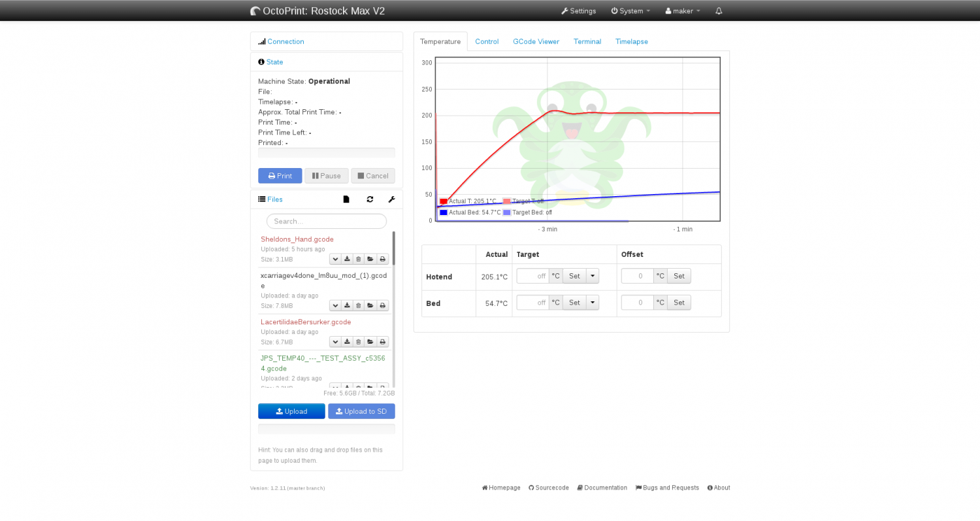Delete Sheldons_Hand.gcode with trash icon

pyautogui.click(x=359, y=259)
